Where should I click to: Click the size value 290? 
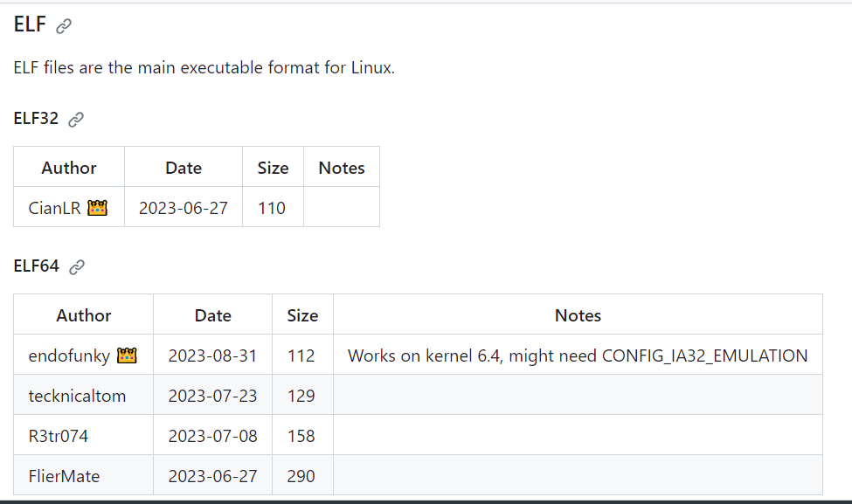[x=301, y=476]
